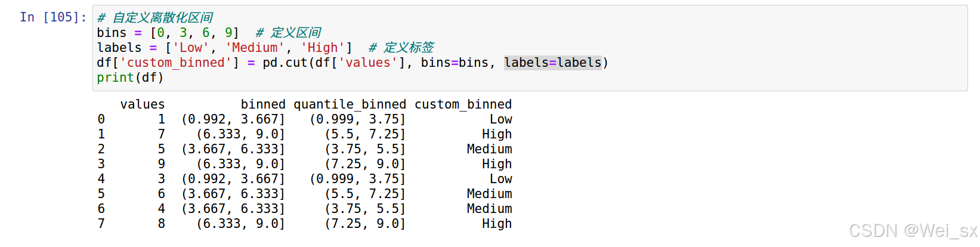
Task: Click the binned column header in output
Action: 262,104
